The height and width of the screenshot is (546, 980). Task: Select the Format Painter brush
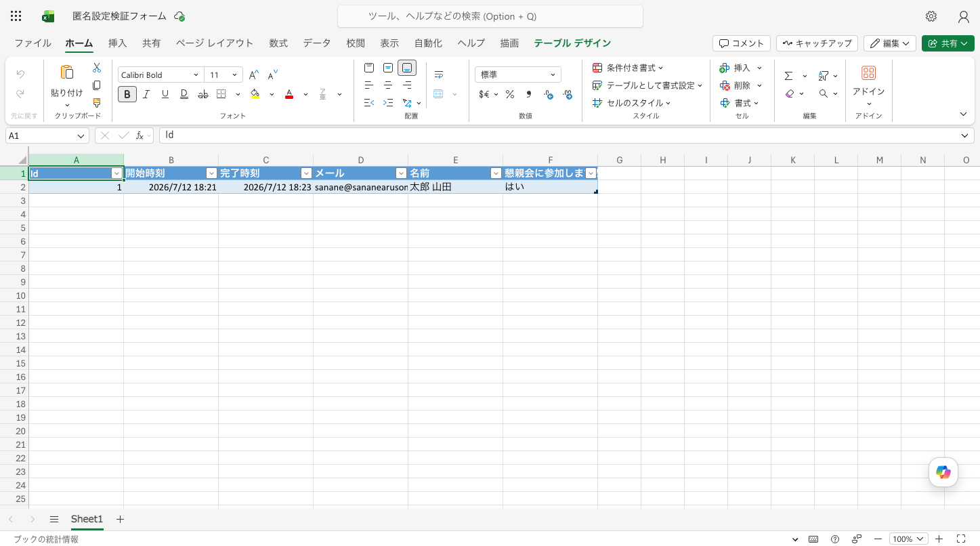coord(97,103)
